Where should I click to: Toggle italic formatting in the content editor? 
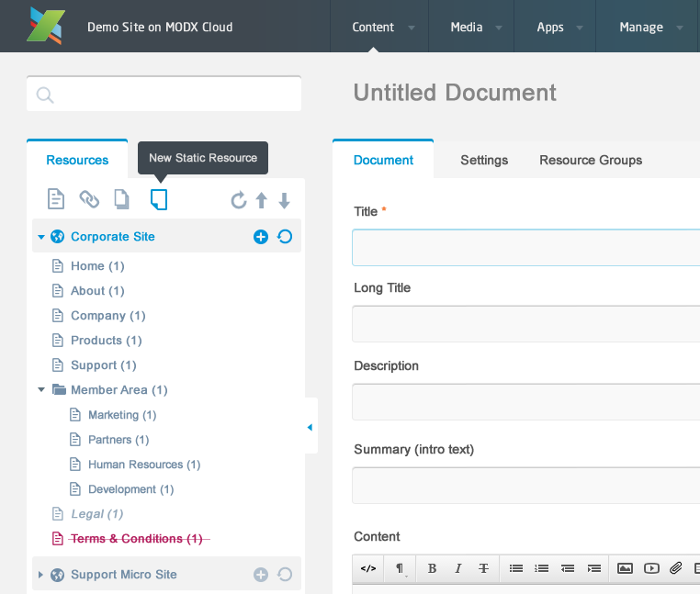[457, 568]
